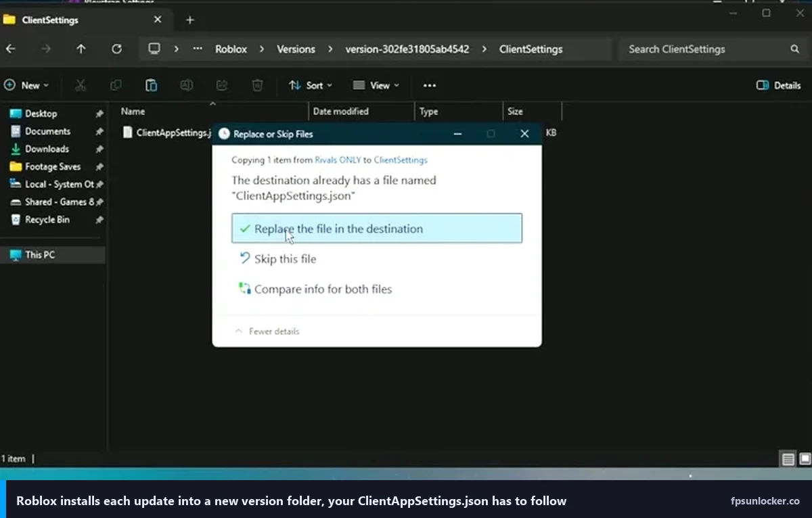
Task: Click the Copy icon in toolbar
Action: (x=116, y=85)
